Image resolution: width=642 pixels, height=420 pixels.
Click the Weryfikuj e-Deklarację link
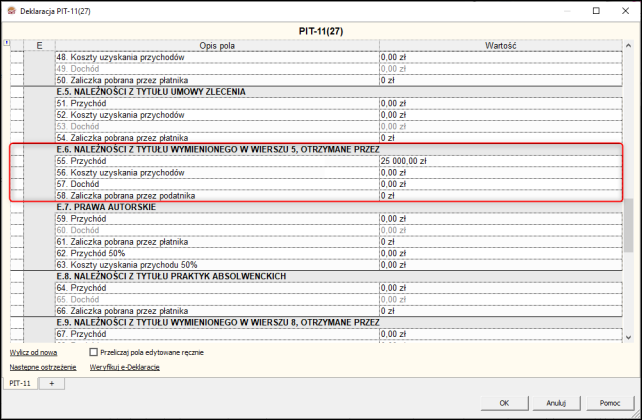click(x=124, y=367)
